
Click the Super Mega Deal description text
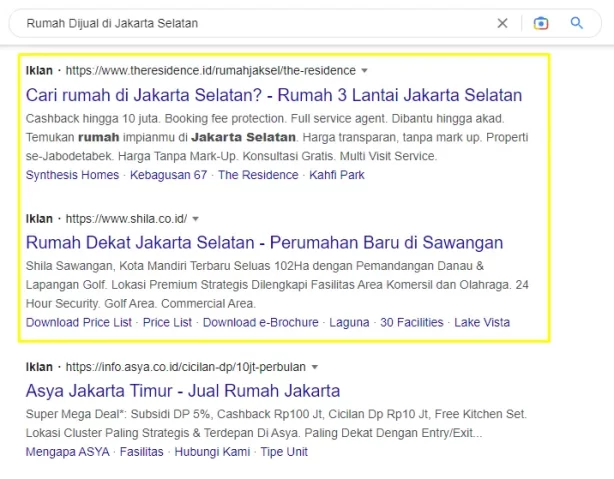276,414
